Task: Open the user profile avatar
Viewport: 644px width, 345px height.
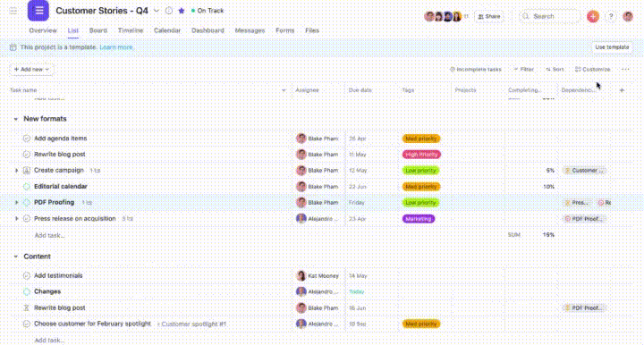Action: (628, 16)
